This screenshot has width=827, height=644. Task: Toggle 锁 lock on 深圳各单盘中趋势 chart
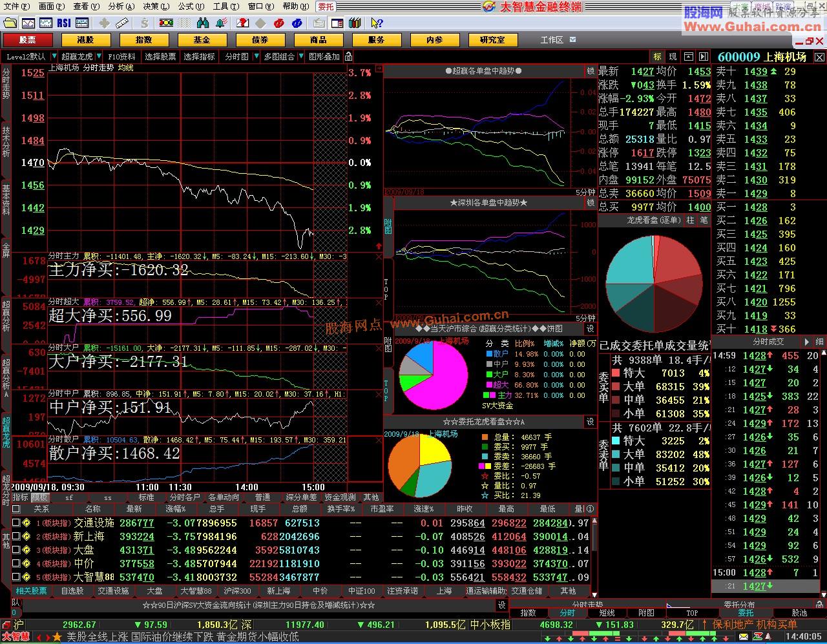pyautogui.click(x=590, y=203)
